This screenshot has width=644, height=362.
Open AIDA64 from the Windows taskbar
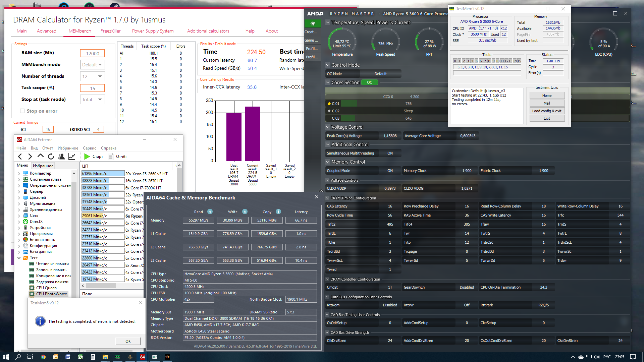142,357
